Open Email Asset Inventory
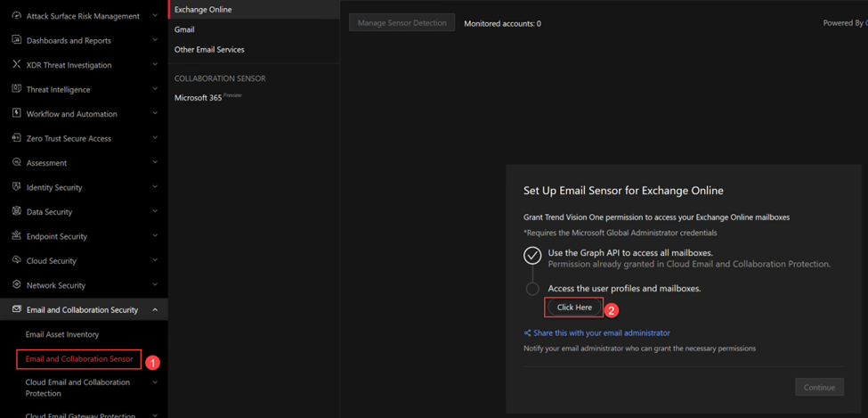Image resolution: width=868 pixels, height=418 pixels. coord(62,334)
